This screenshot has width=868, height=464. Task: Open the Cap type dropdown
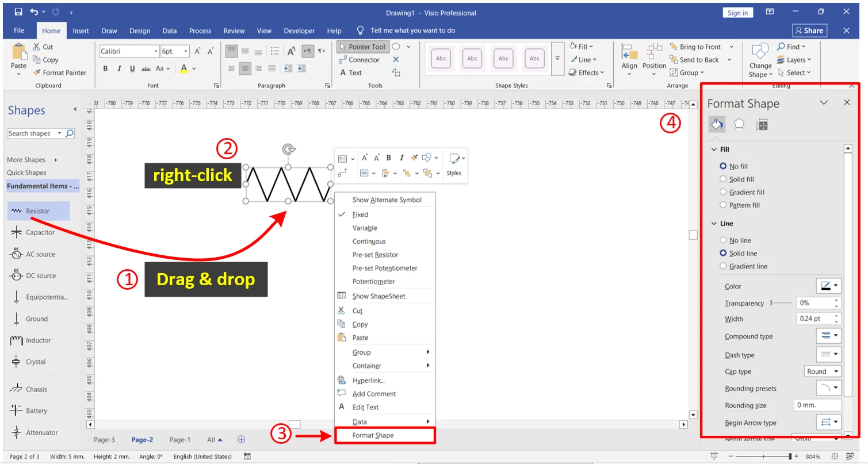pos(822,371)
